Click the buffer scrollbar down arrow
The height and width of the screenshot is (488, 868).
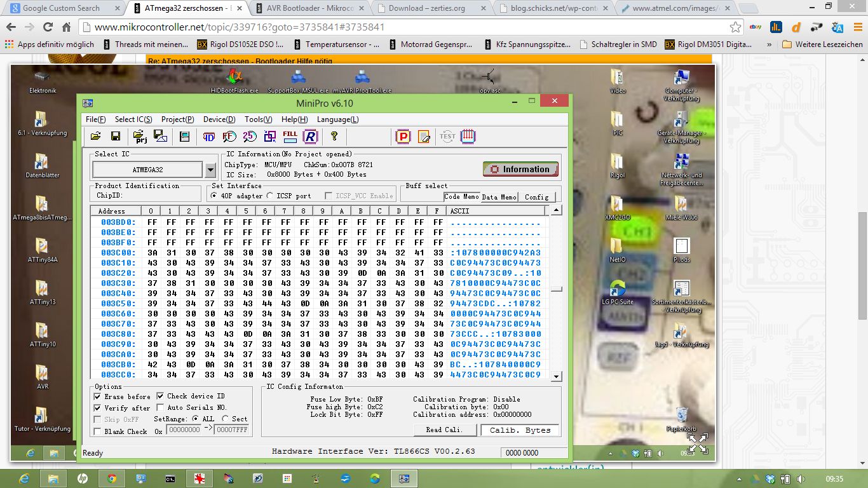coord(556,376)
